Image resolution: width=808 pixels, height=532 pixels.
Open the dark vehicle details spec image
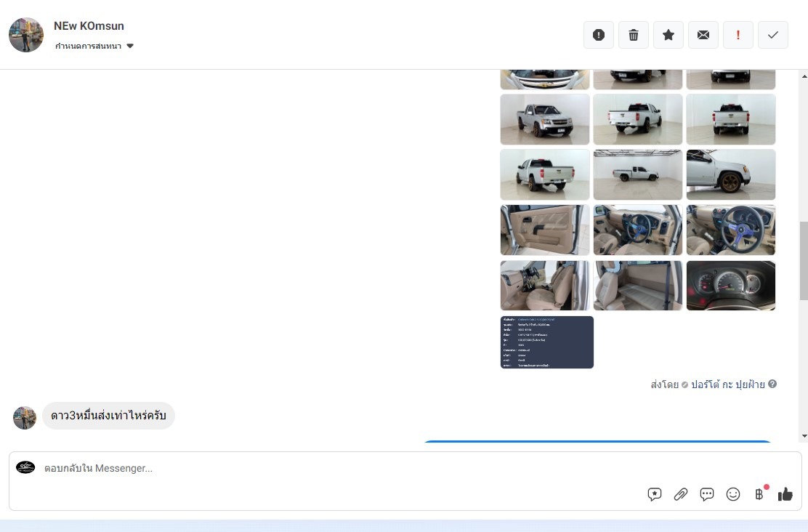click(547, 342)
